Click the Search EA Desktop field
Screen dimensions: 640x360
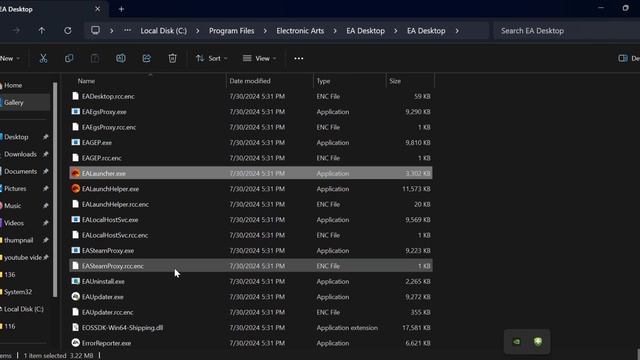(567, 31)
